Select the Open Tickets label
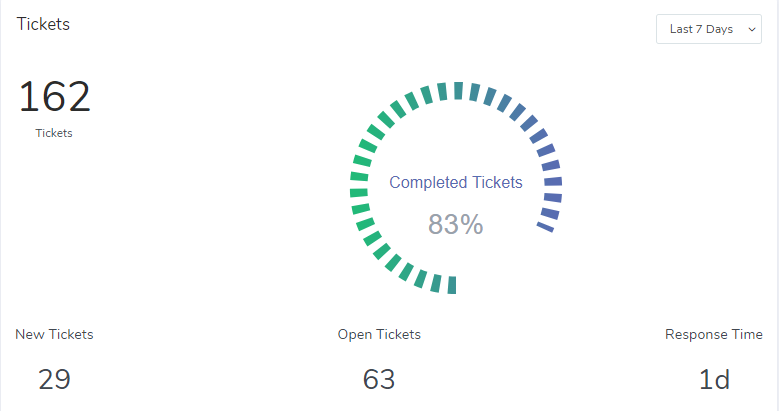This screenshot has width=779, height=411. click(x=379, y=334)
